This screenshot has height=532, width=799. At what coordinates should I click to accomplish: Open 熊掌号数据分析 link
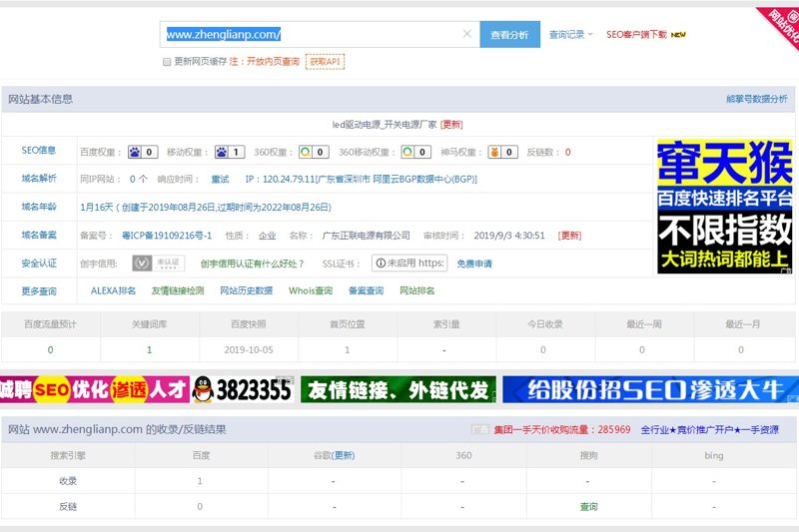(x=757, y=99)
